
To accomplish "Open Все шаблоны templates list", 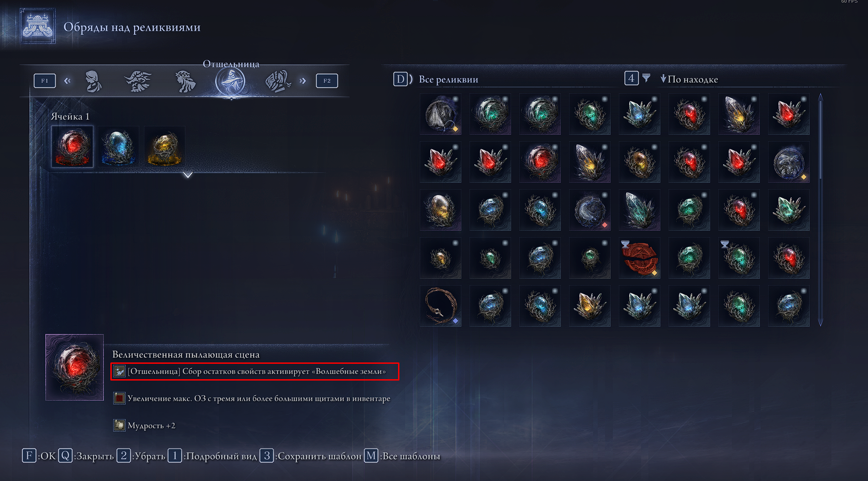I will tap(402, 456).
